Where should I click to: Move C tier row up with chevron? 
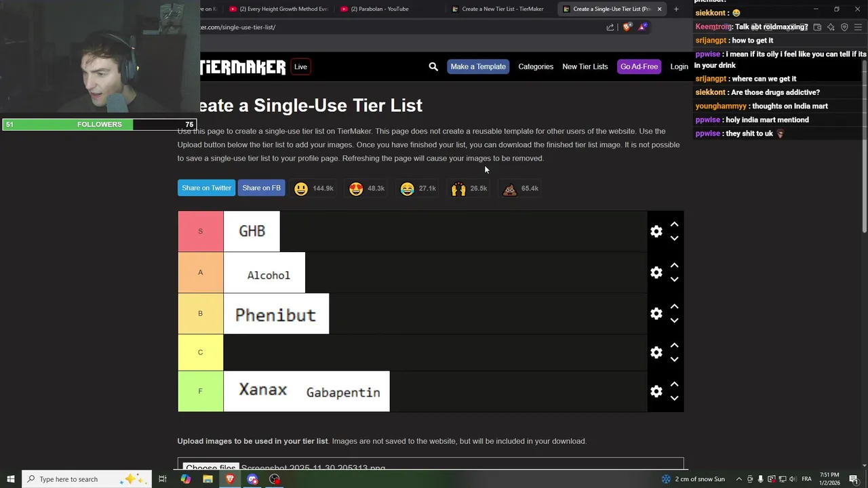point(674,346)
